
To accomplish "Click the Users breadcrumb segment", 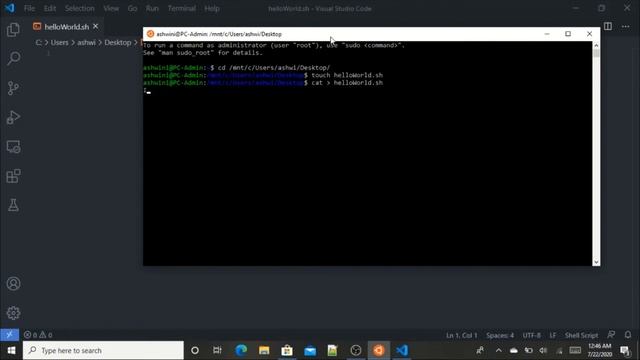I will [x=60, y=42].
